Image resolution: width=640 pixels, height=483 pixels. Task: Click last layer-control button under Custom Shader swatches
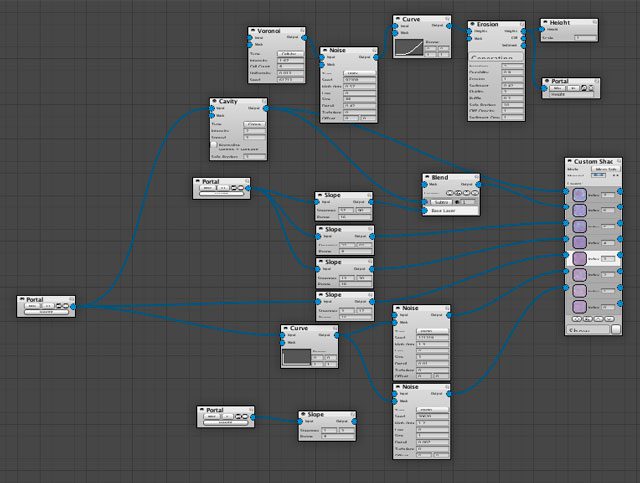click(x=609, y=318)
